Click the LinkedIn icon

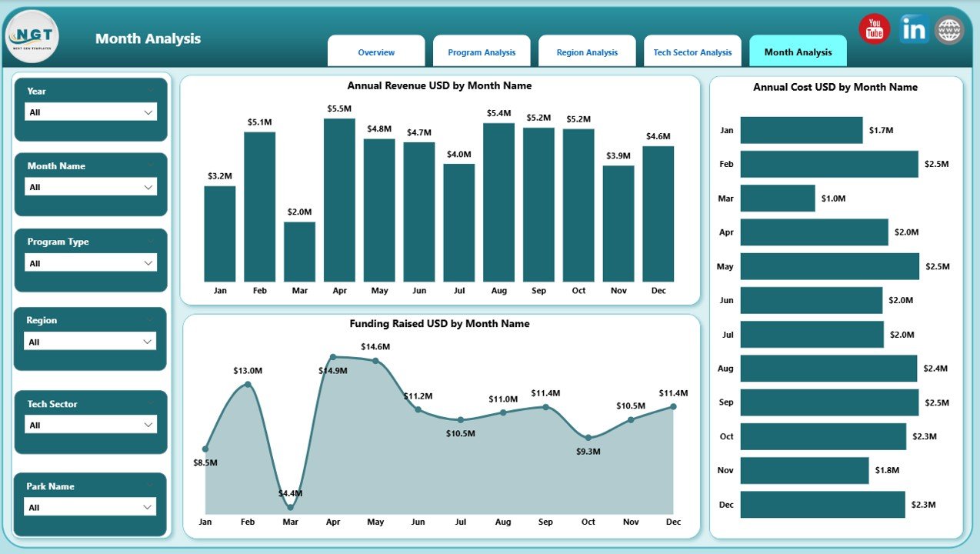click(x=912, y=28)
